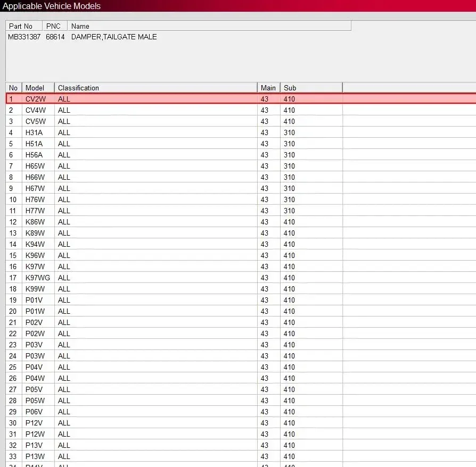Select the CV5W model row

click(x=241, y=121)
